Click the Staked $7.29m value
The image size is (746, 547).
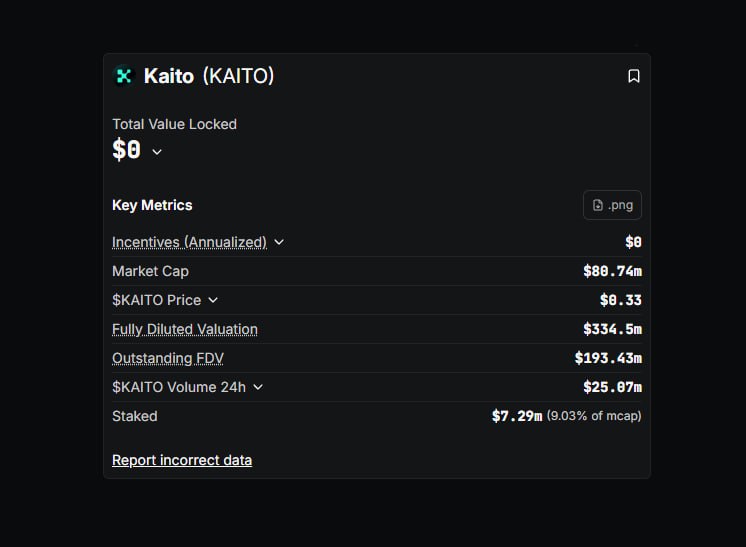(x=516, y=416)
